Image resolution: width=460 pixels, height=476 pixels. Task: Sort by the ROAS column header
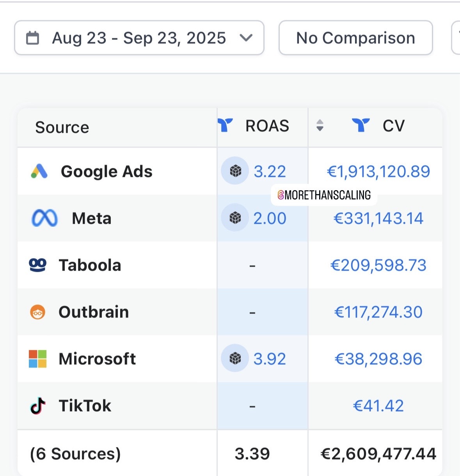[267, 126]
